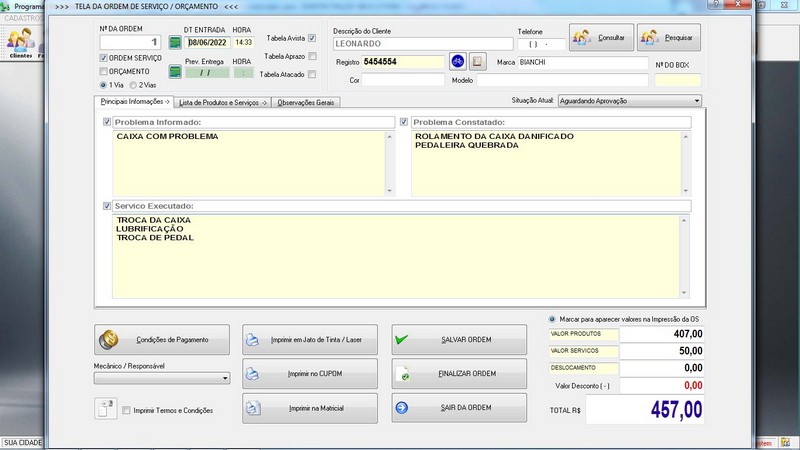The width and height of the screenshot is (800, 450).
Task: Open Mecânico / Responsável dropdown
Action: pos(162,378)
